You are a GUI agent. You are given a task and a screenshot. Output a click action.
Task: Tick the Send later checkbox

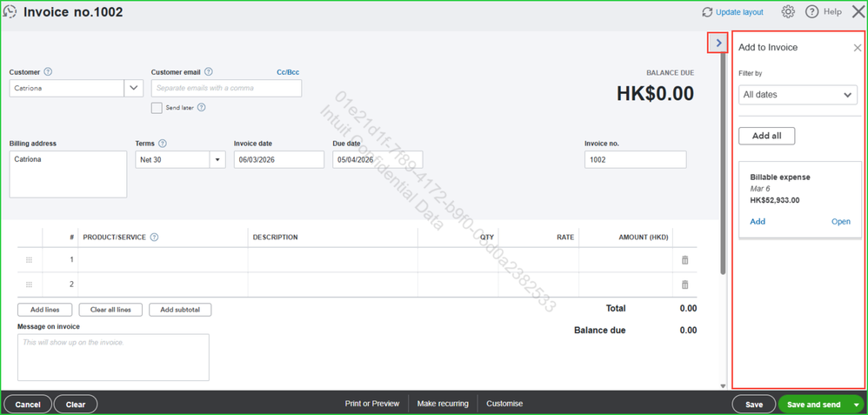tap(157, 108)
